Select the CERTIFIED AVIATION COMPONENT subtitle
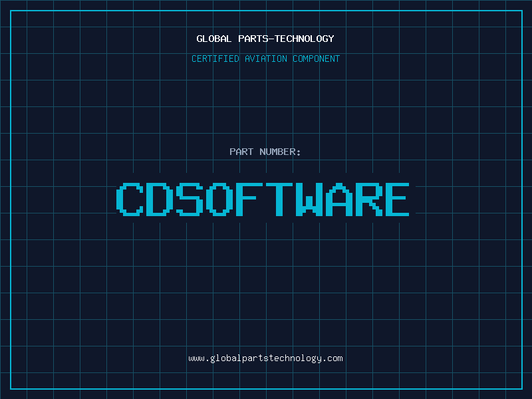Image resolution: width=532 pixels, height=399 pixels. click(265, 59)
